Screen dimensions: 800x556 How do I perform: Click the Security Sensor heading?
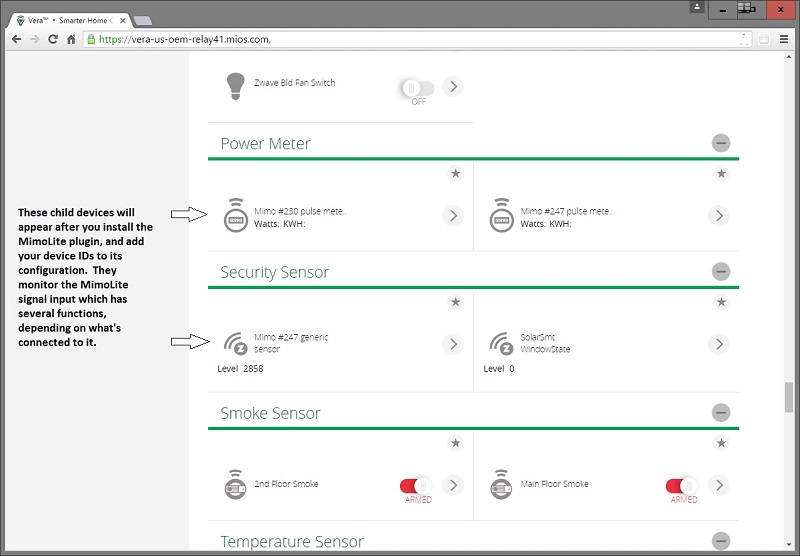point(274,272)
